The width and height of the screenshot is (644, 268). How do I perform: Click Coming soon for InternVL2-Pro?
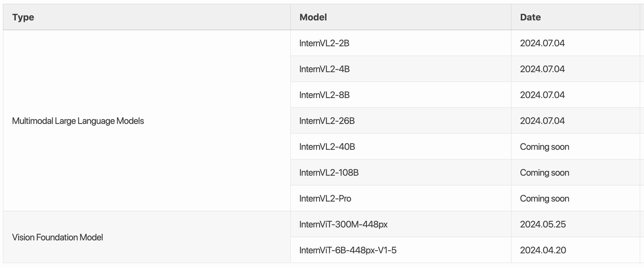544,198
